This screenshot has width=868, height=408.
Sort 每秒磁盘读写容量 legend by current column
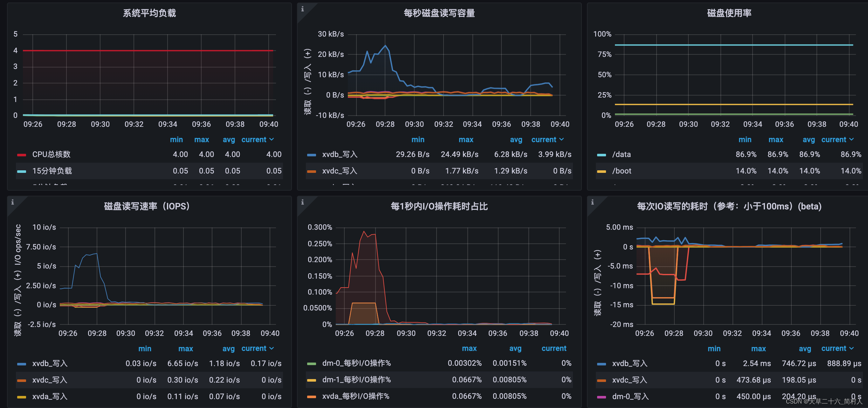point(547,139)
